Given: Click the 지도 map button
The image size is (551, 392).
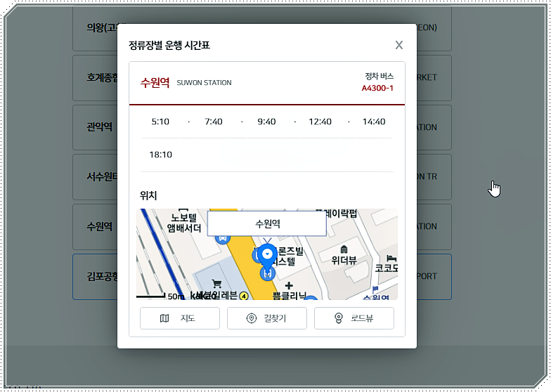Looking at the screenshot, I should tap(180, 318).
